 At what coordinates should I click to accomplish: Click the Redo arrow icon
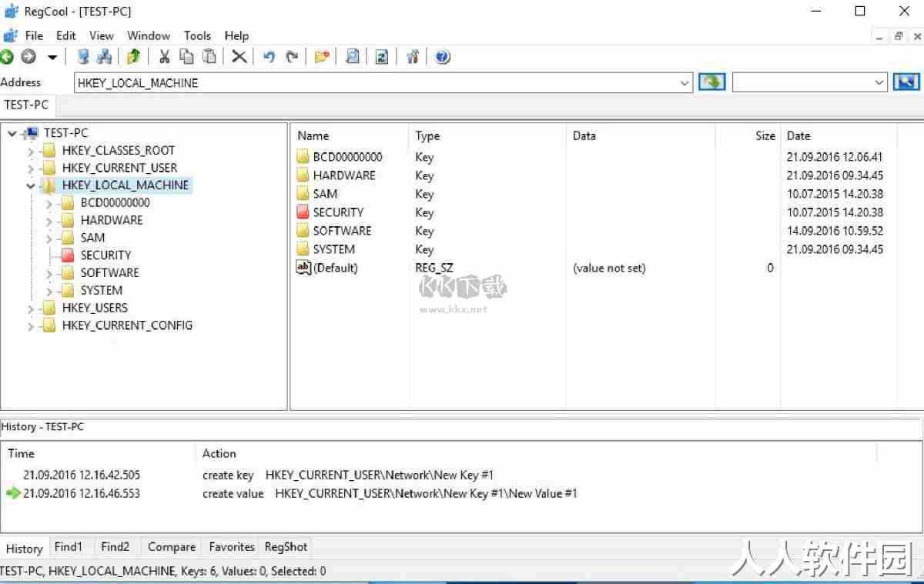click(292, 56)
